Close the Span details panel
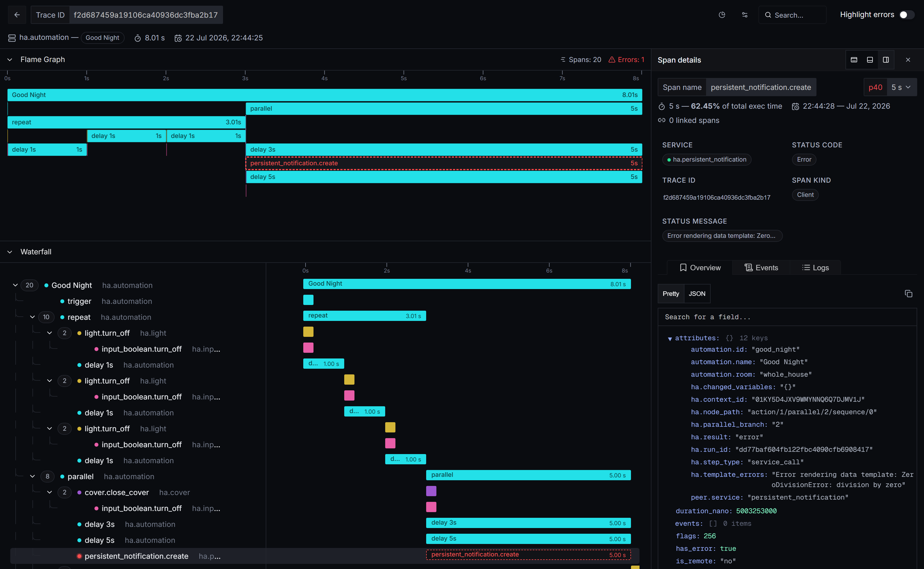The height and width of the screenshot is (569, 924). click(x=908, y=60)
